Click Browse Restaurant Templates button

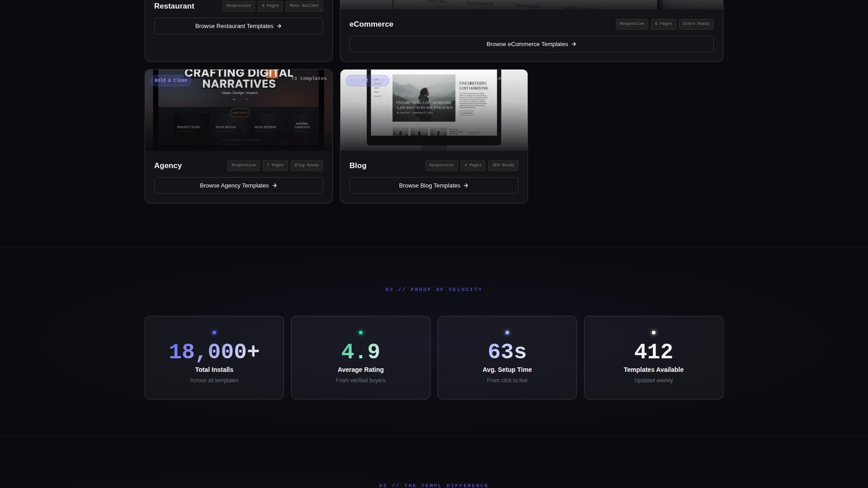[238, 26]
